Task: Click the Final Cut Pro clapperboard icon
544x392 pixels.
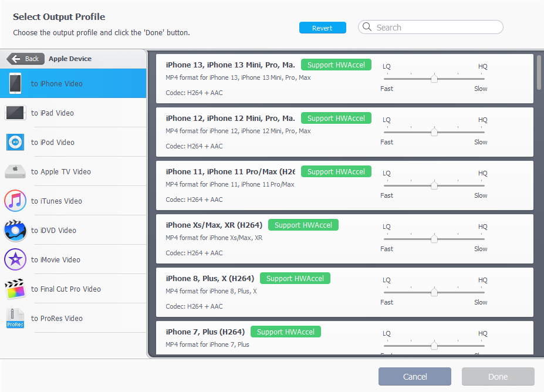Action: [x=15, y=289]
